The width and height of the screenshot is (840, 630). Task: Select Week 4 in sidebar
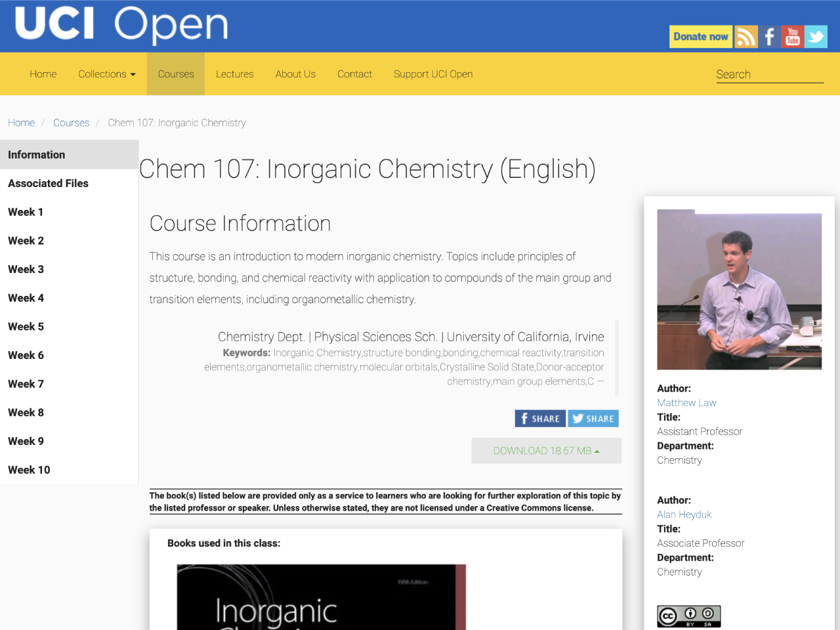[69, 298]
